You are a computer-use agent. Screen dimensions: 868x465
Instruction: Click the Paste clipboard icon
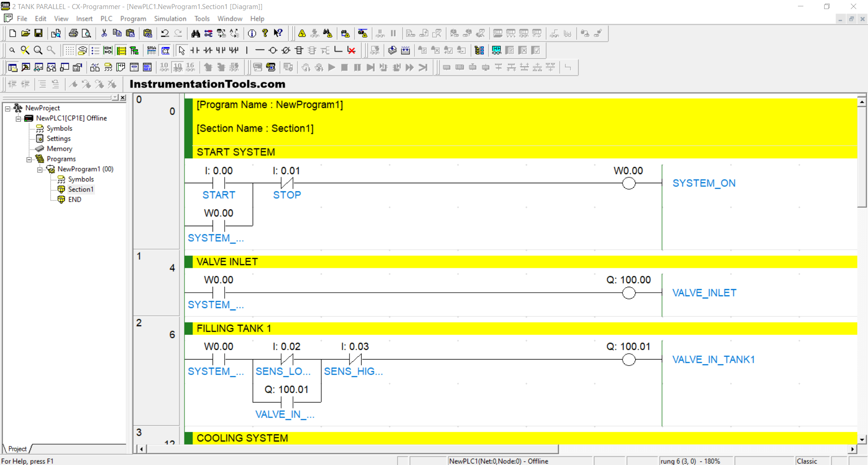[x=130, y=33]
